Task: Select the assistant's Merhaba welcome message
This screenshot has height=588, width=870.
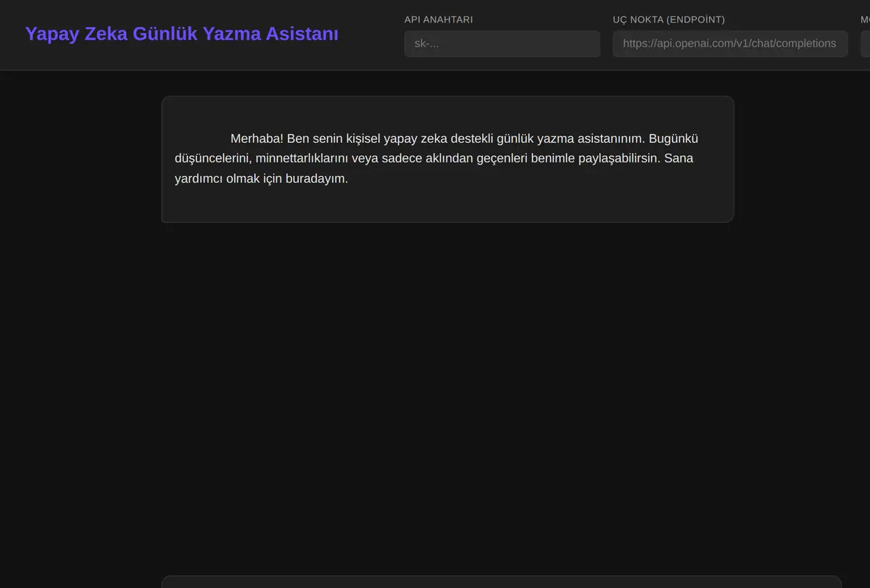Action: click(x=447, y=159)
